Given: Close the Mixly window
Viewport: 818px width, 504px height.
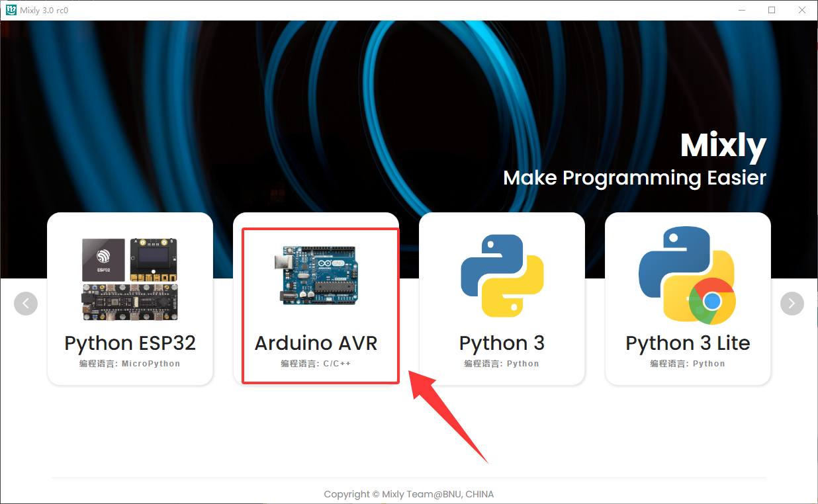Looking at the screenshot, I should tap(802, 10).
